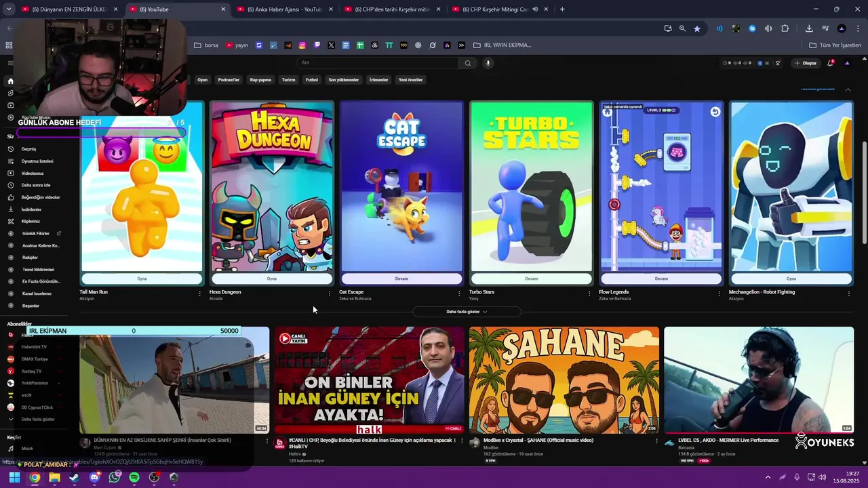
Task: Open options menu for Flow Legends
Action: pyautogui.click(x=719, y=293)
